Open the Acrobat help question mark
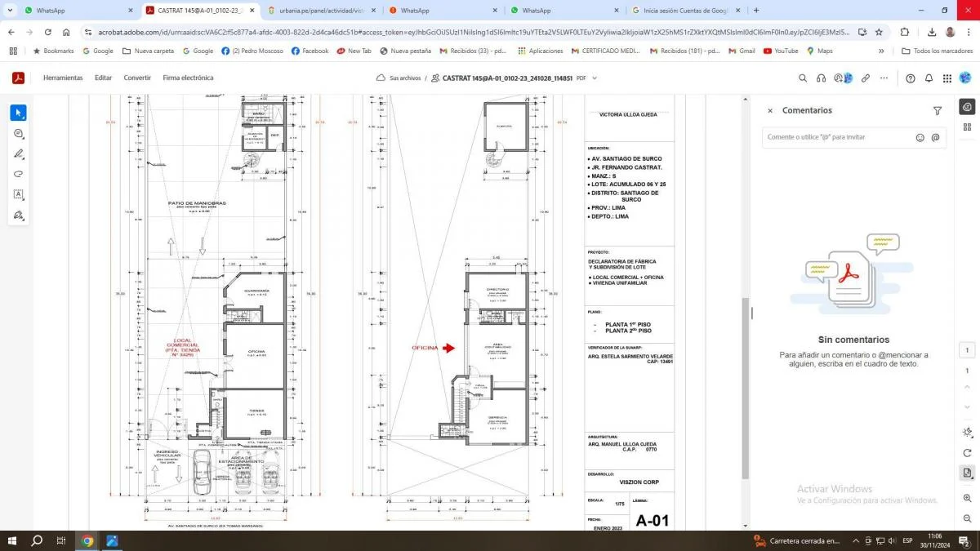Screen dimensions: 980x551 911,78
